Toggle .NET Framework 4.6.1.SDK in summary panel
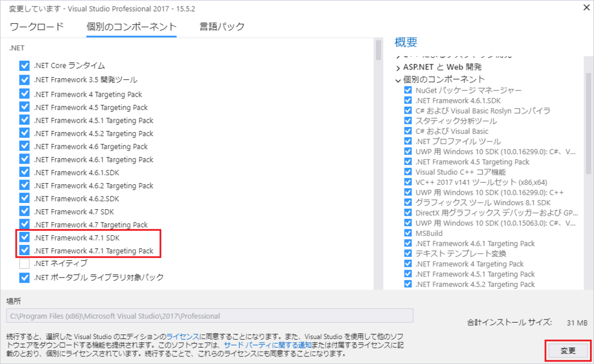 tap(408, 101)
